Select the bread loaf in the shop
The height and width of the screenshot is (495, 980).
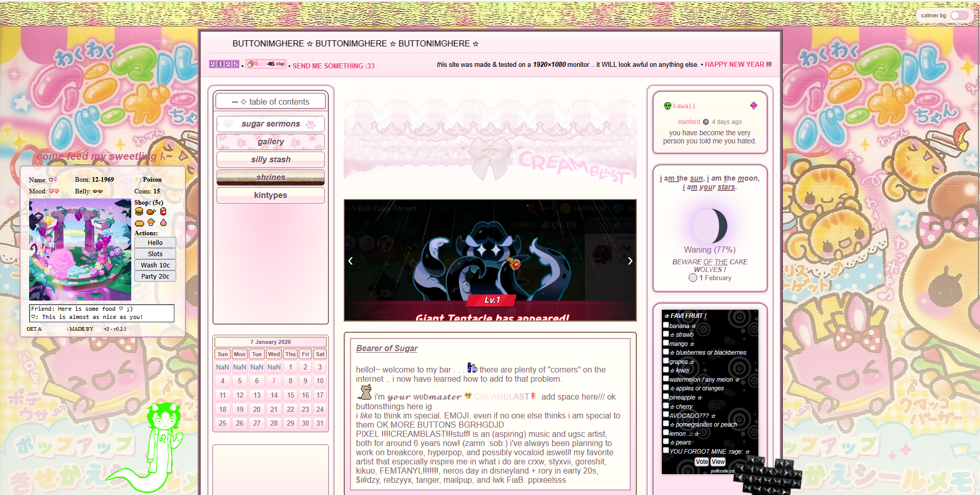pyautogui.click(x=139, y=223)
